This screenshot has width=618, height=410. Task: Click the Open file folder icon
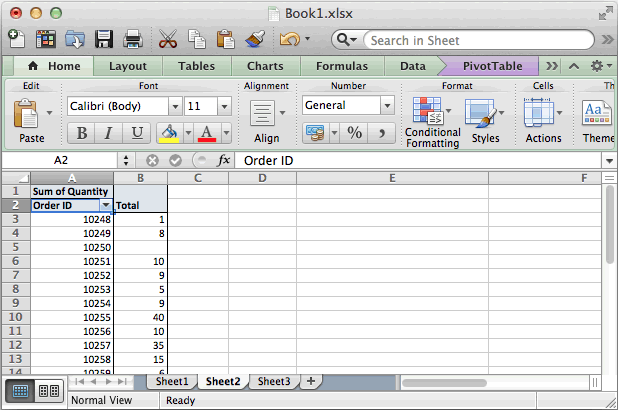pyautogui.click(x=74, y=39)
